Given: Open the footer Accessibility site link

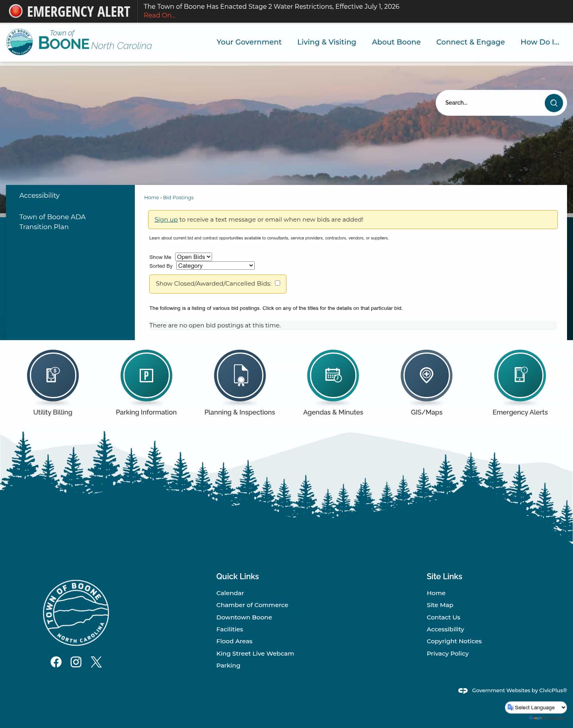Looking at the screenshot, I should click(x=445, y=629).
